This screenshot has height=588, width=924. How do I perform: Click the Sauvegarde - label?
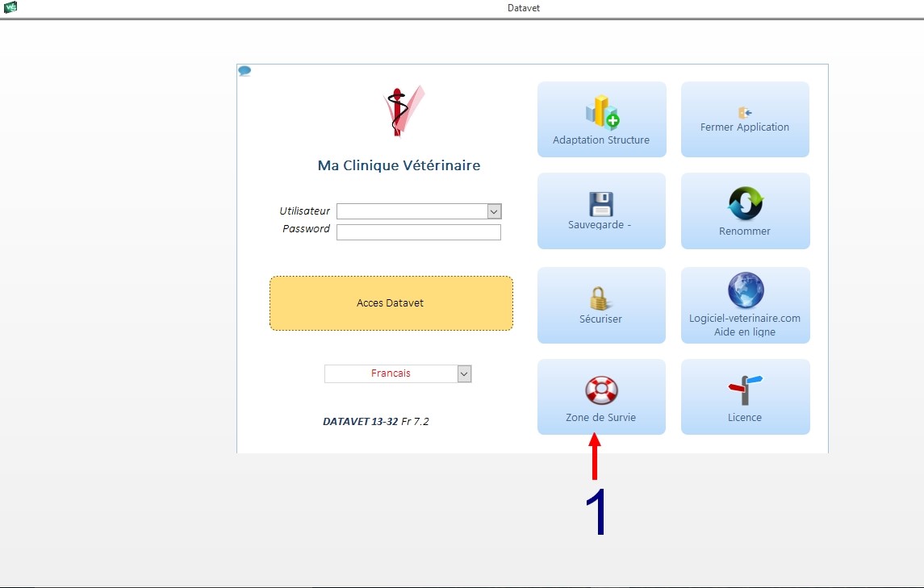point(600,225)
